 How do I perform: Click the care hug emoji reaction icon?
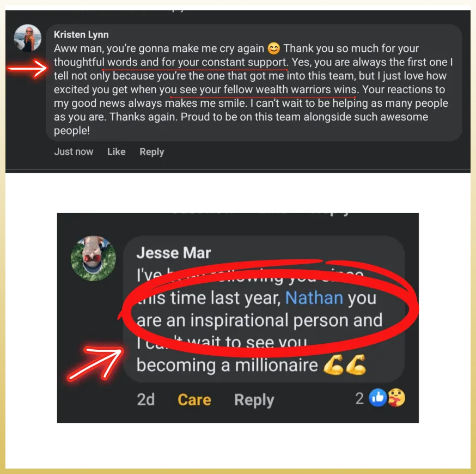pos(396,398)
